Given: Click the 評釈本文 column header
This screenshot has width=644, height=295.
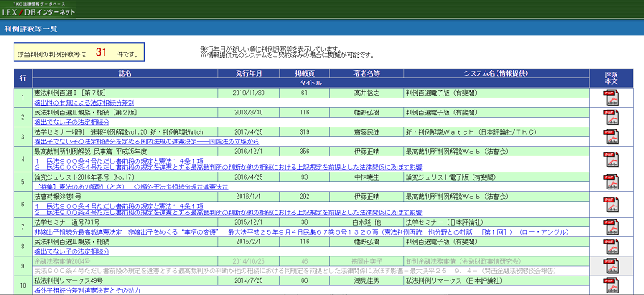Looking at the screenshot, I should (611, 78).
